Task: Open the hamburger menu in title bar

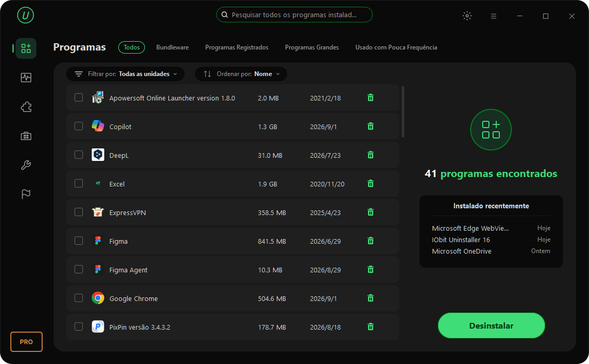Action: (x=494, y=16)
